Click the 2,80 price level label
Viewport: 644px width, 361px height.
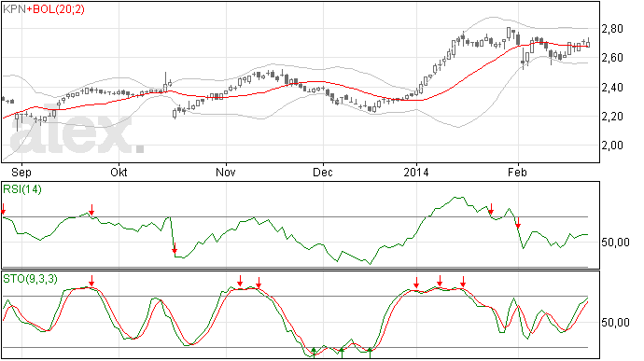click(612, 29)
